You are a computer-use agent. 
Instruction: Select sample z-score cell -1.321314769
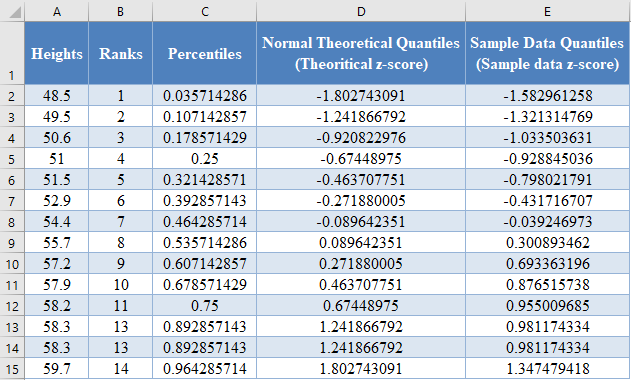(x=547, y=117)
